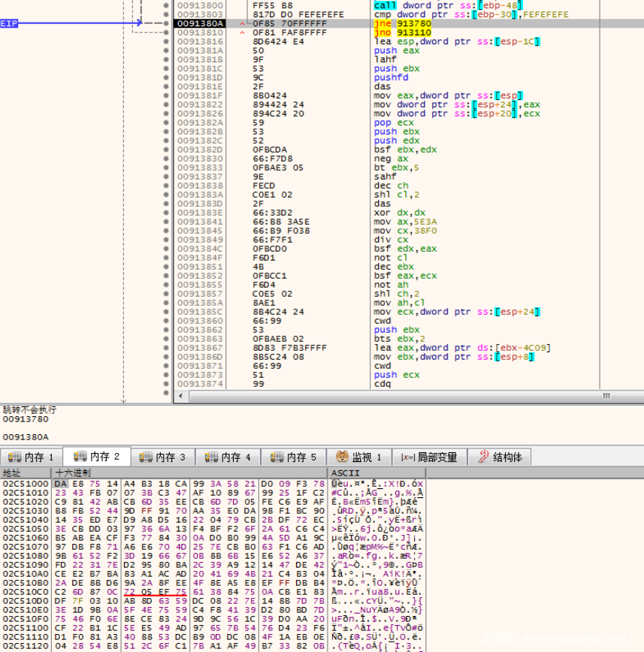Click the 地址 column header in dump
This screenshot has width=644, height=652.
[13, 472]
